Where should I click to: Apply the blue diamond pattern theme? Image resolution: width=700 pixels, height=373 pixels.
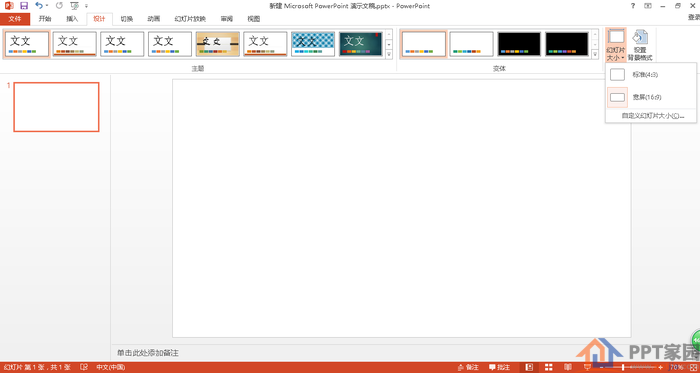pos(313,44)
